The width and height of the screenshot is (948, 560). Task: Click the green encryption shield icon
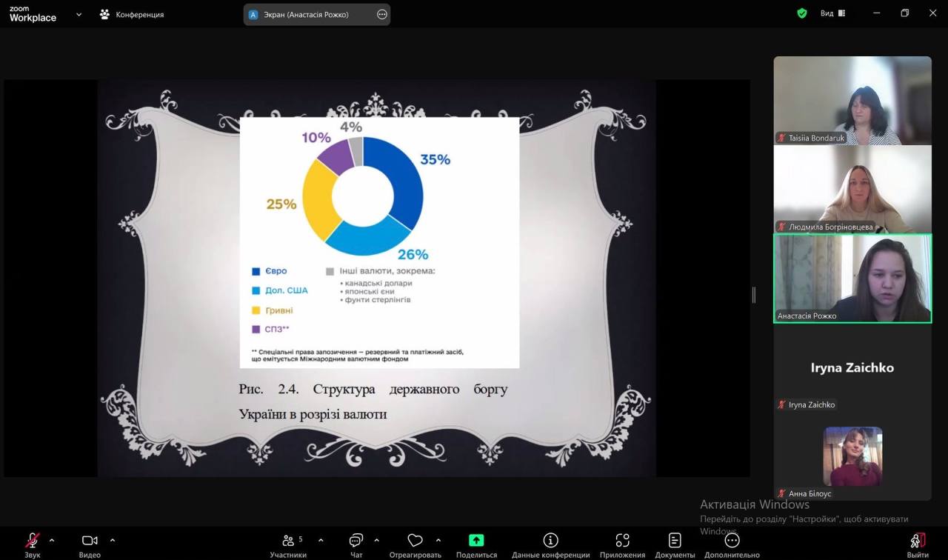(801, 13)
